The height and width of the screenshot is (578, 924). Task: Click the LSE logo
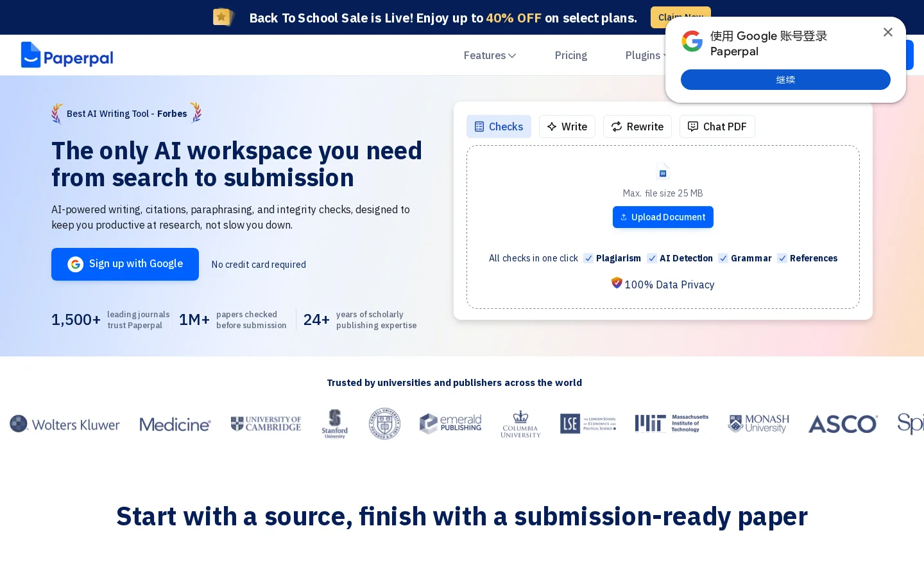click(588, 423)
